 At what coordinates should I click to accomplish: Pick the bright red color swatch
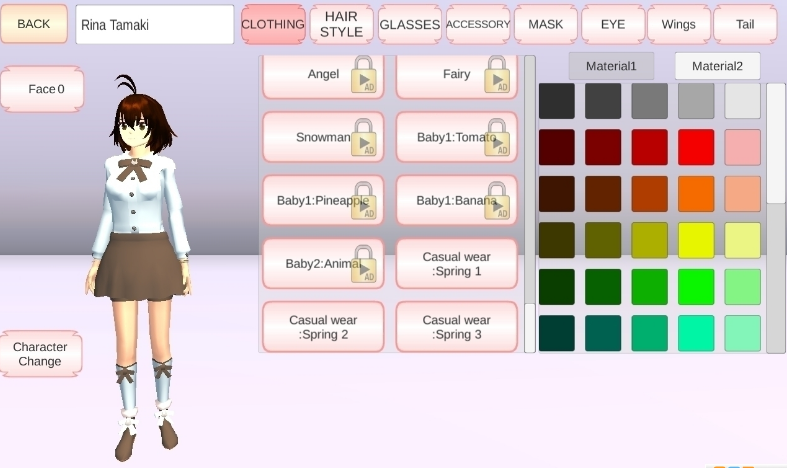[696, 147]
